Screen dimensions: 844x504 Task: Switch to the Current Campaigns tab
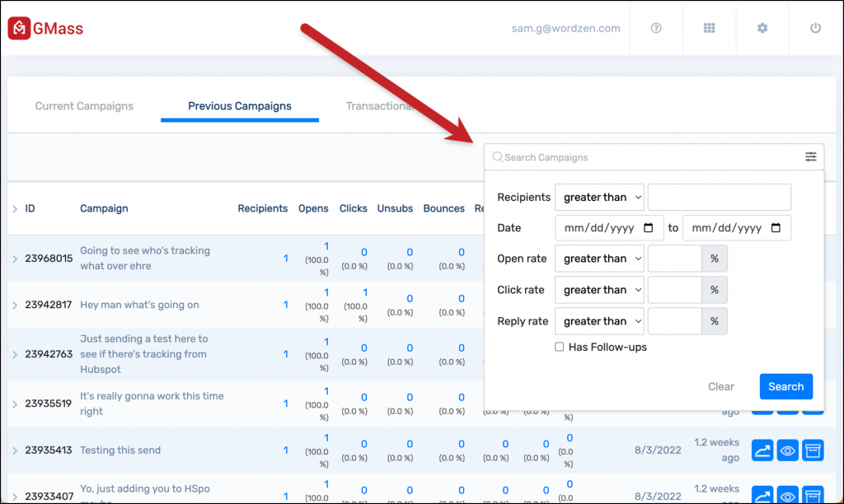(83, 105)
